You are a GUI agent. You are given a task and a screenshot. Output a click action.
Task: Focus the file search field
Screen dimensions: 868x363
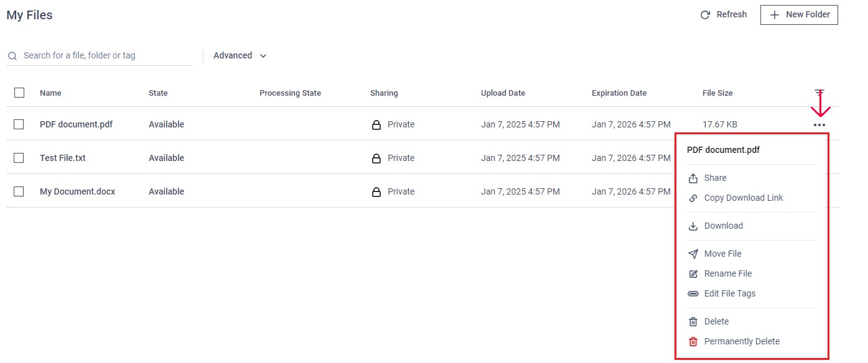100,56
